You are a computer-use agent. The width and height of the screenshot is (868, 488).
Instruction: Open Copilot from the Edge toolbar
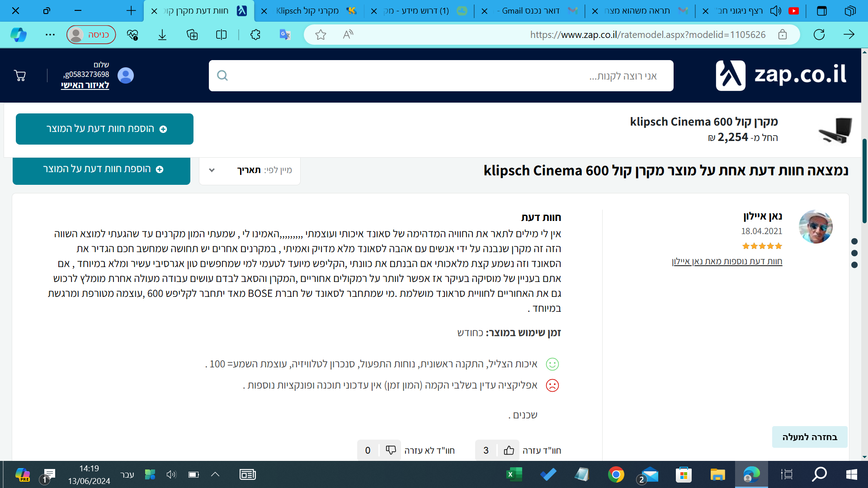[x=18, y=34]
